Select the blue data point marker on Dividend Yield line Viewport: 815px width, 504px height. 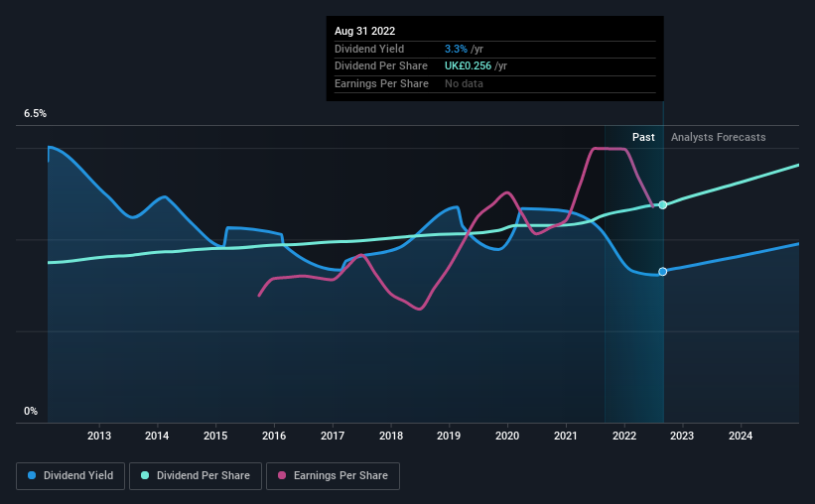pos(663,272)
